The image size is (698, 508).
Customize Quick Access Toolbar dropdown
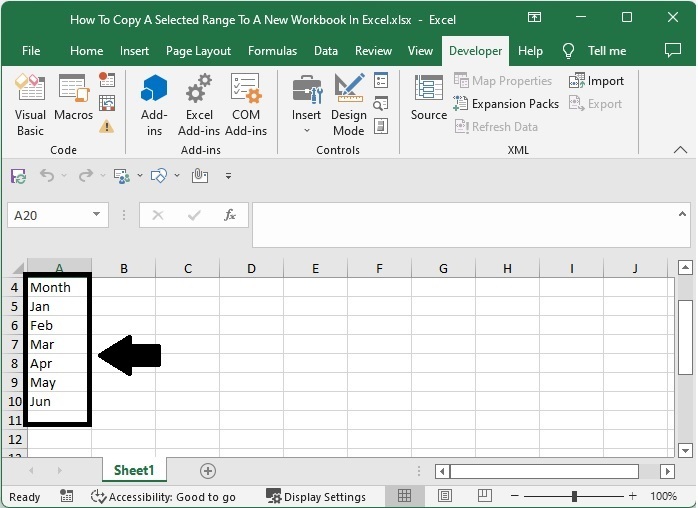tap(228, 176)
